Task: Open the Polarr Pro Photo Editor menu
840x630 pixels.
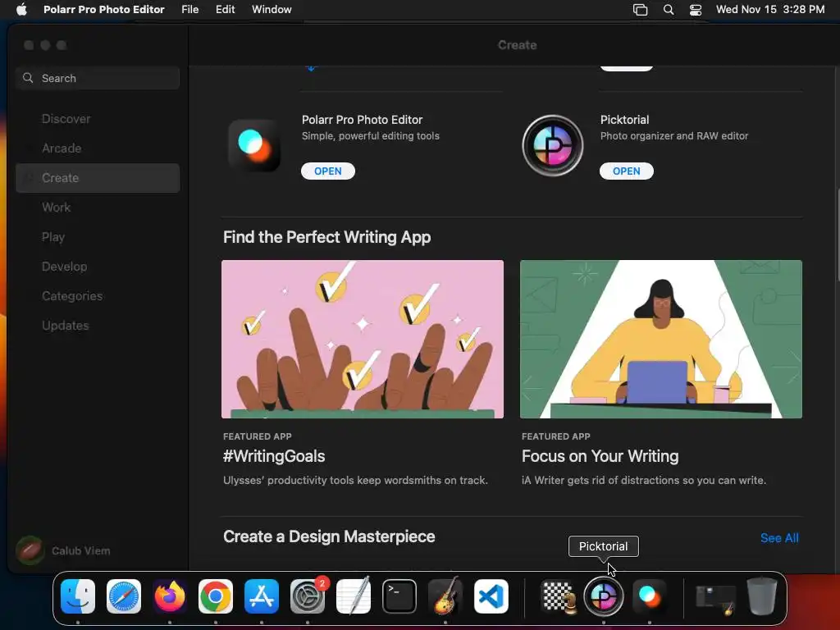Action: (x=104, y=9)
